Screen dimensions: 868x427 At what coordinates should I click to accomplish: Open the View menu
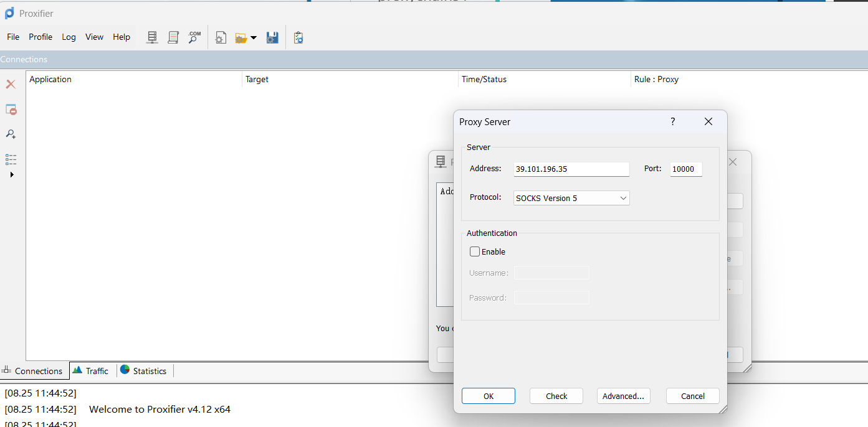click(94, 37)
